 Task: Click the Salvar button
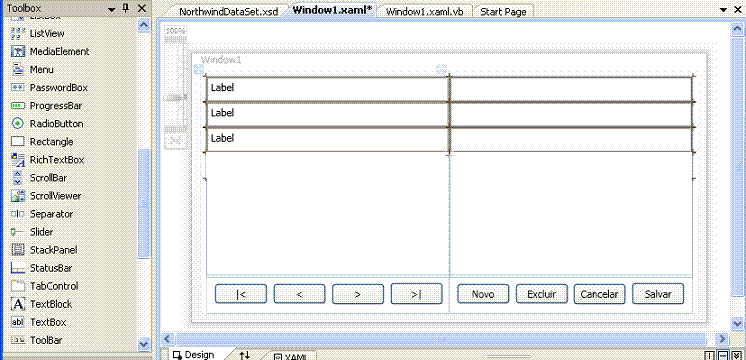point(658,294)
